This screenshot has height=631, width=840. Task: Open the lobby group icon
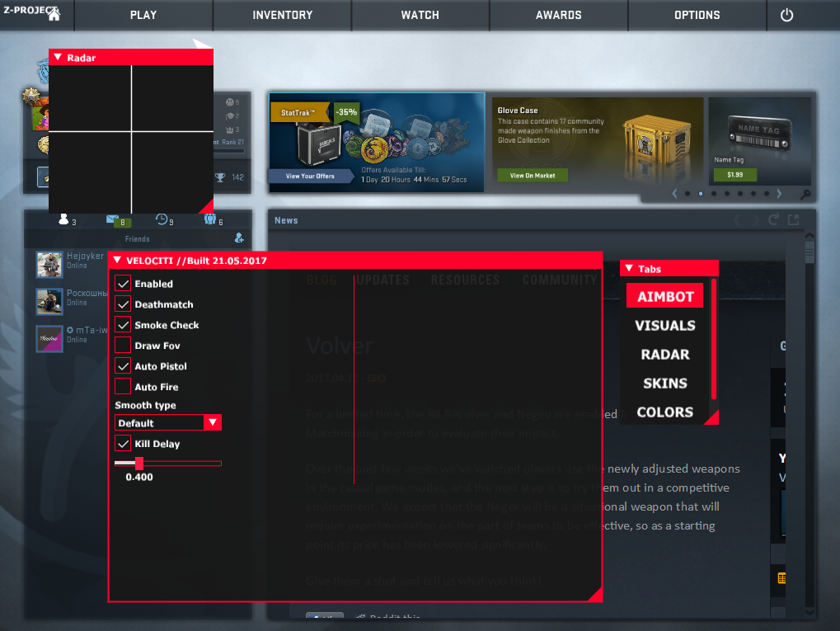pos(210,219)
